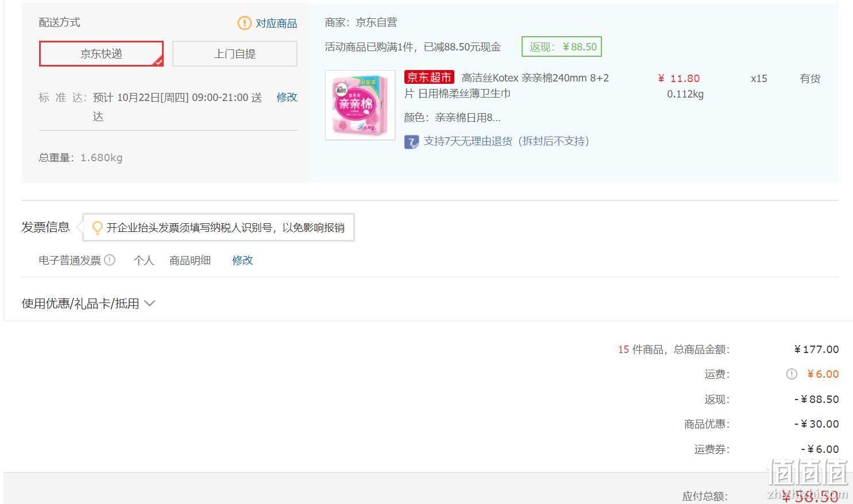Click the lightbulb tip icon in invoice notice
Viewport: 853px width, 504px height.
(x=98, y=227)
